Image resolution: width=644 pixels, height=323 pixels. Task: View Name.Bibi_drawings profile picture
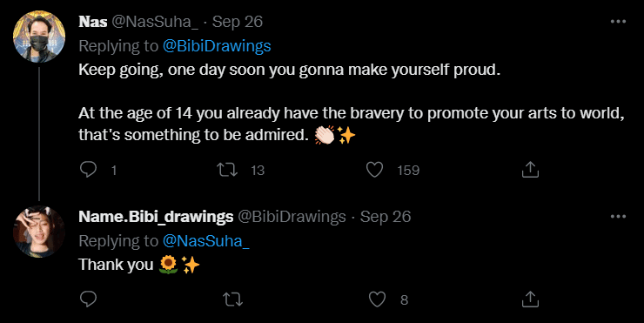(x=39, y=232)
